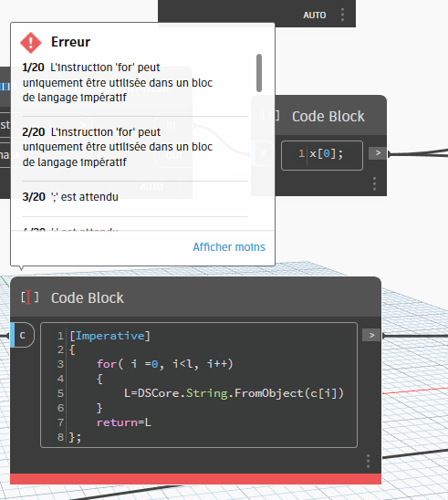The image size is (448, 500).
Task: Click the lower 'Code Block' node title
Action: (x=88, y=297)
